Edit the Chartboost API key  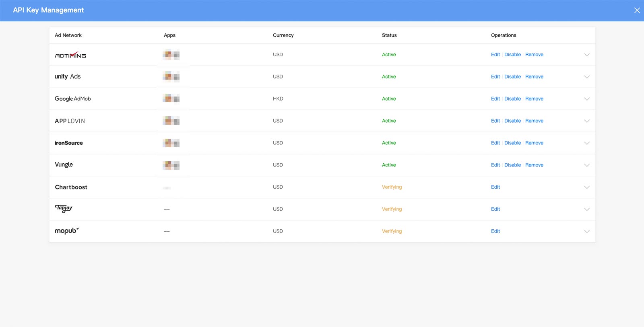click(x=495, y=187)
